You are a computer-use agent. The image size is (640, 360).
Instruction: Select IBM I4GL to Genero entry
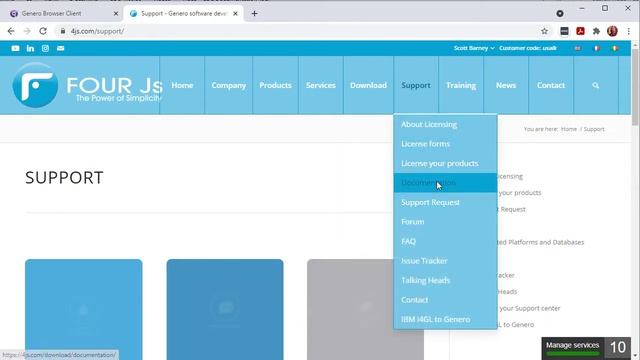[445, 319]
